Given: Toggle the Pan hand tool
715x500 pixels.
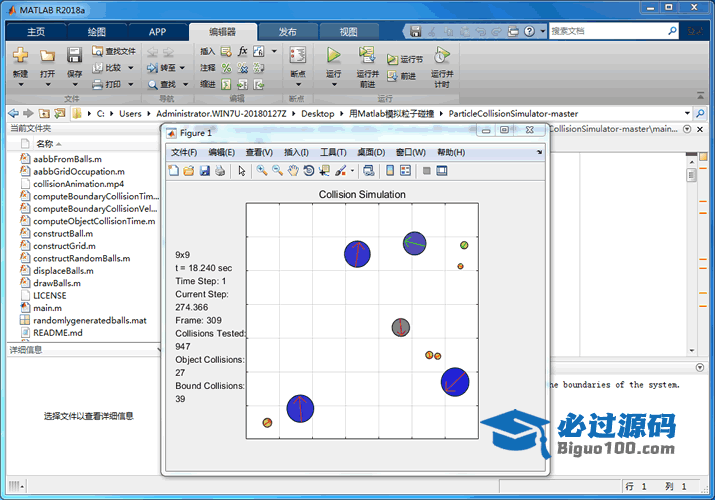Looking at the screenshot, I should point(293,171).
